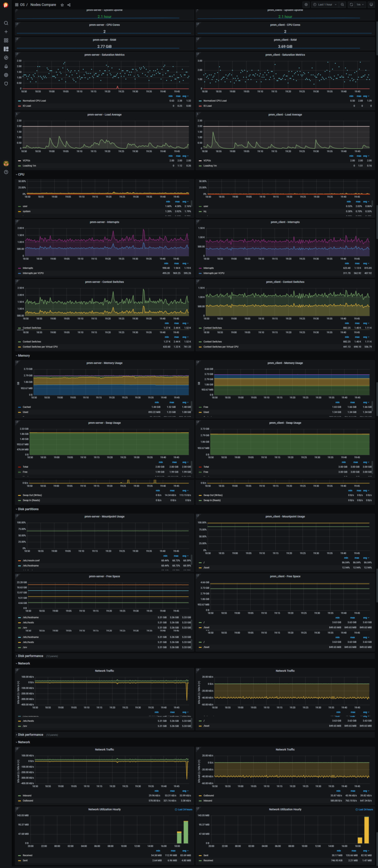
Task: Open the Dashboards four-squares sidebar icon
Action: pyautogui.click(x=6, y=40)
